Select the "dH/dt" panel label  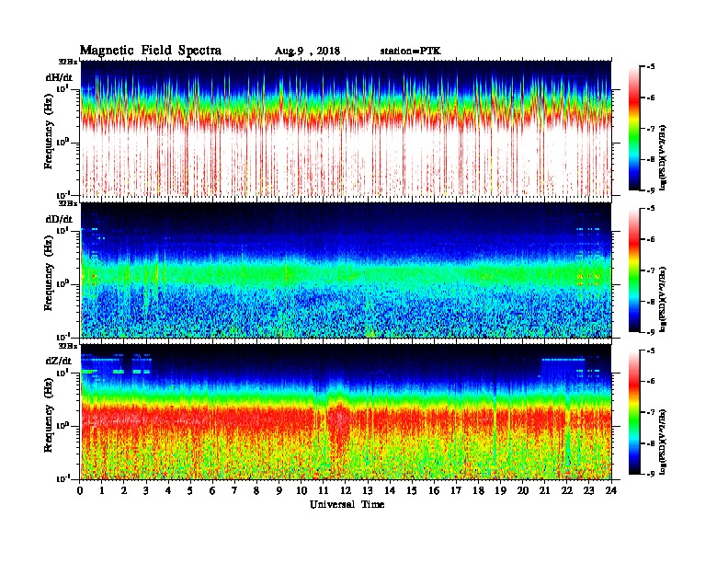coord(59,76)
